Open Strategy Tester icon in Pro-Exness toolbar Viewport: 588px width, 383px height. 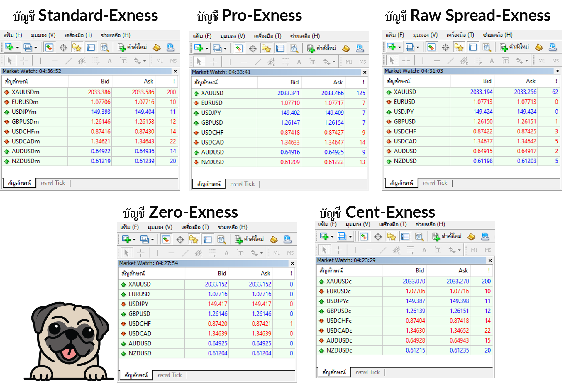point(294,48)
